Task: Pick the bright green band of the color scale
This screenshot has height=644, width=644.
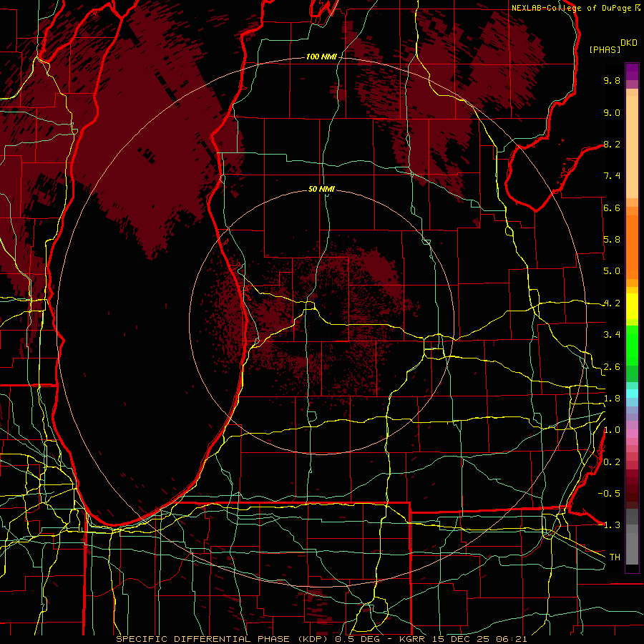Action: tap(632, 345)
